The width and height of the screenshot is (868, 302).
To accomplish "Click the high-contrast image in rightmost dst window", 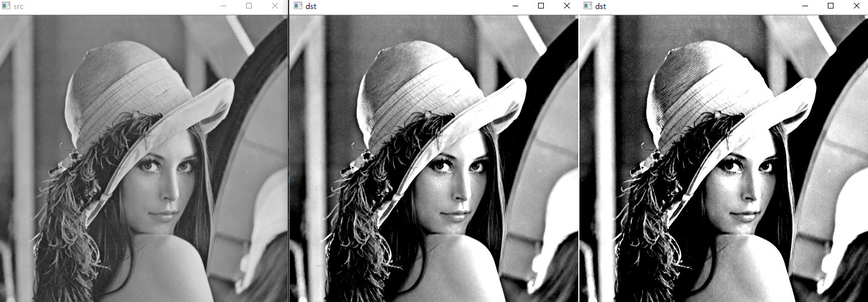I will pos(724,158).
